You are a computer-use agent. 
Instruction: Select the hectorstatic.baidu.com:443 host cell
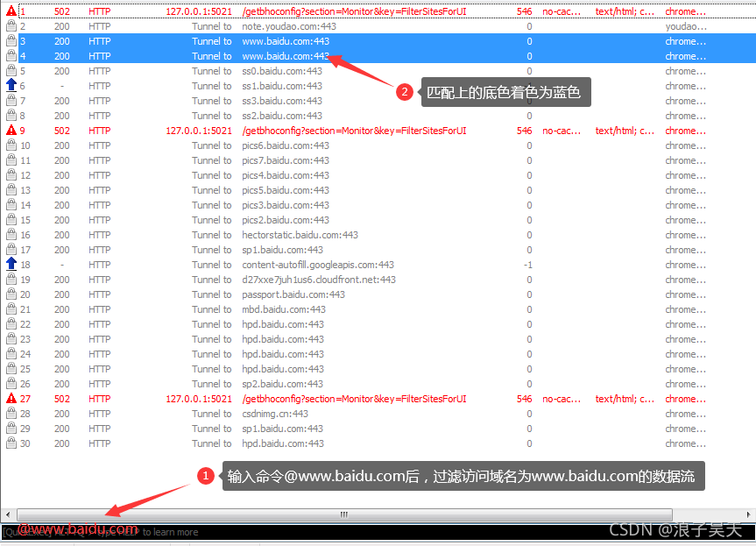click(300, 235)
